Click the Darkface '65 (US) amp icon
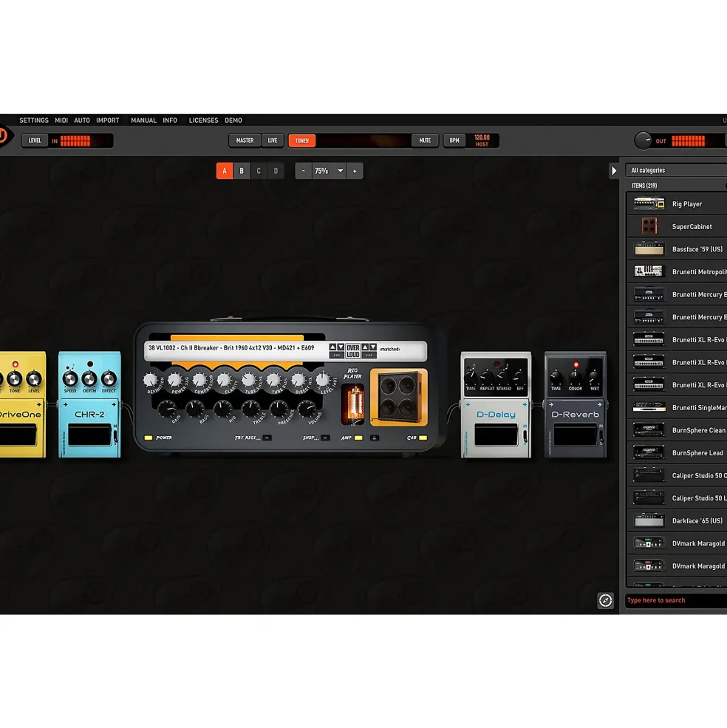 point(649,520)
